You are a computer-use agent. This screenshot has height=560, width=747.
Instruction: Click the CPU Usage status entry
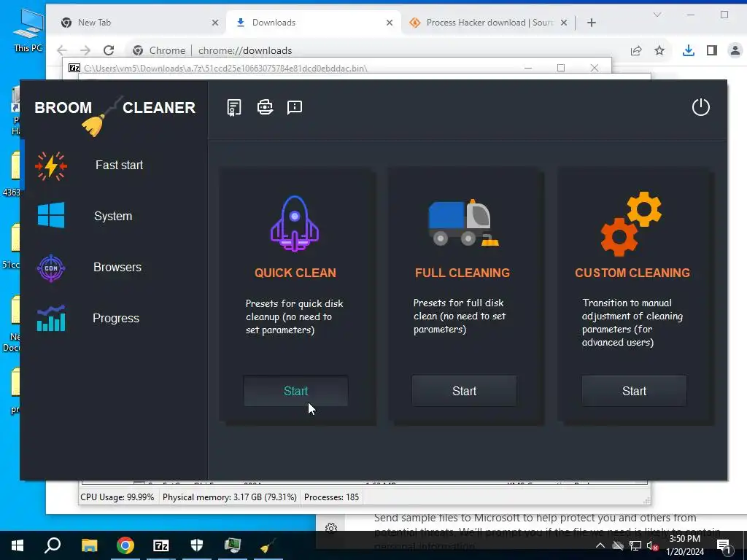coord(117,497)
